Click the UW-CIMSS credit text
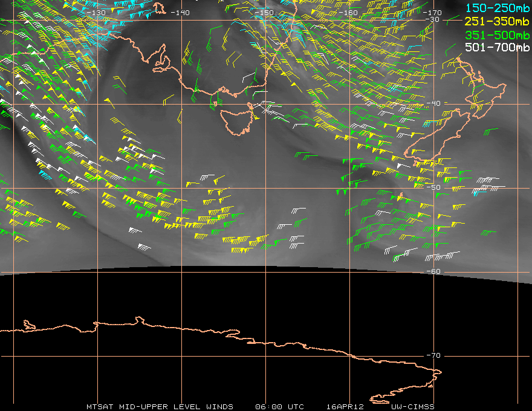The image size is (532, 411). tap(412, 407)
